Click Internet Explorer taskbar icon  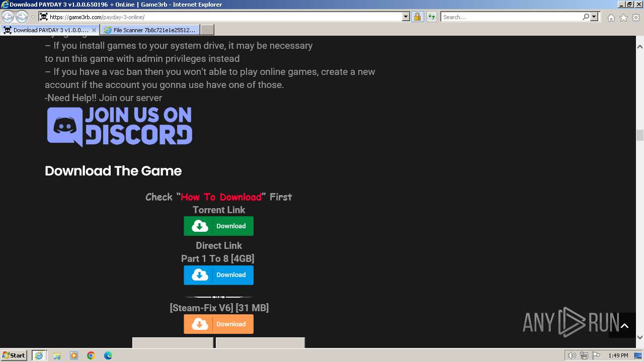click(39, 355)
